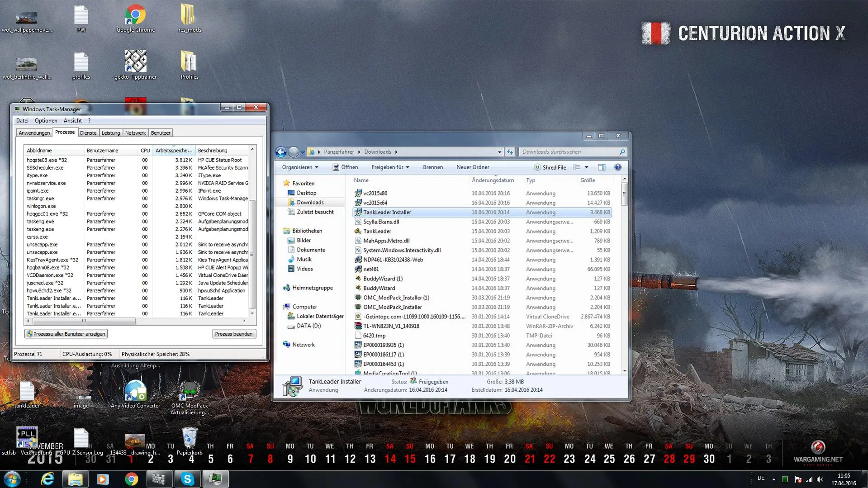Select the KiesTrayAgent.exe *32 process
This screenshot has height=488, width=868.
[137, 260]
